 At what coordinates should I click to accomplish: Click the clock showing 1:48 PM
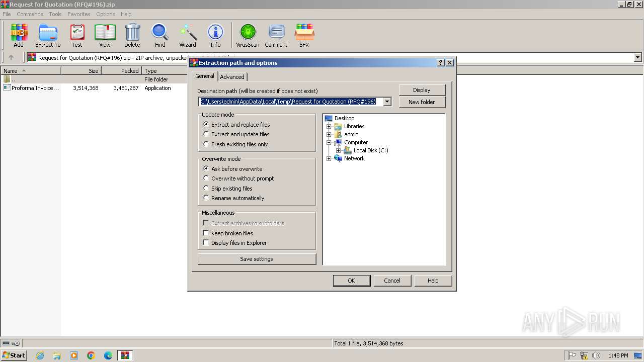pos(618,355)
